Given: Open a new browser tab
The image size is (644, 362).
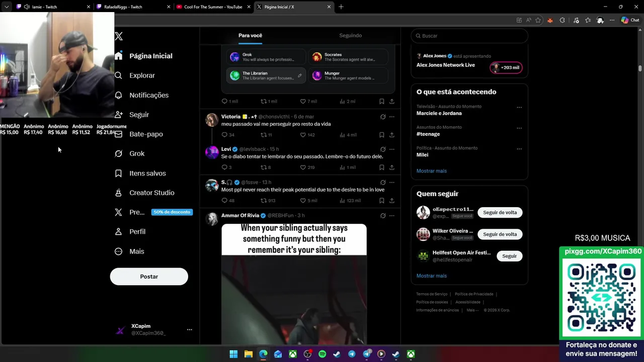Looking at the screenshot, I should 341,7.
